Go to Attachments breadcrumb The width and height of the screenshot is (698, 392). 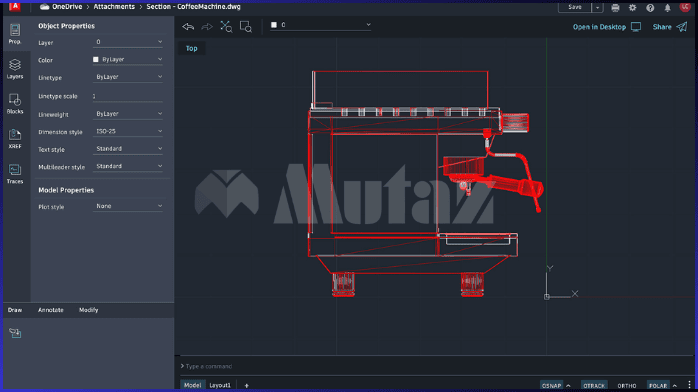pyautogui.click(x=114, y=7)
